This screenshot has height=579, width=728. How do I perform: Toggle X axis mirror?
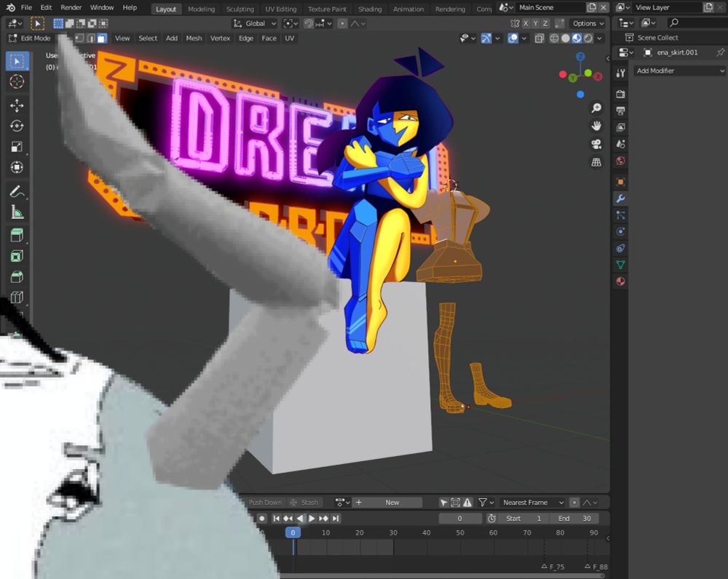click(x=526, y=23)
